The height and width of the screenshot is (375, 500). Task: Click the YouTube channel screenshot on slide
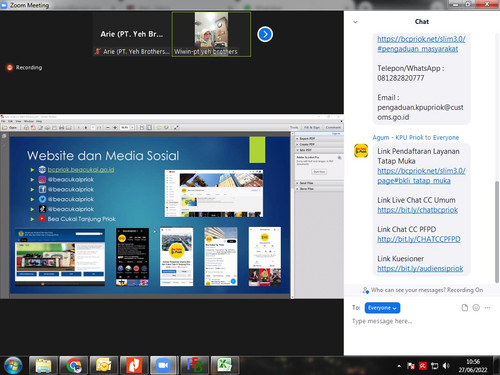point(214,193)
